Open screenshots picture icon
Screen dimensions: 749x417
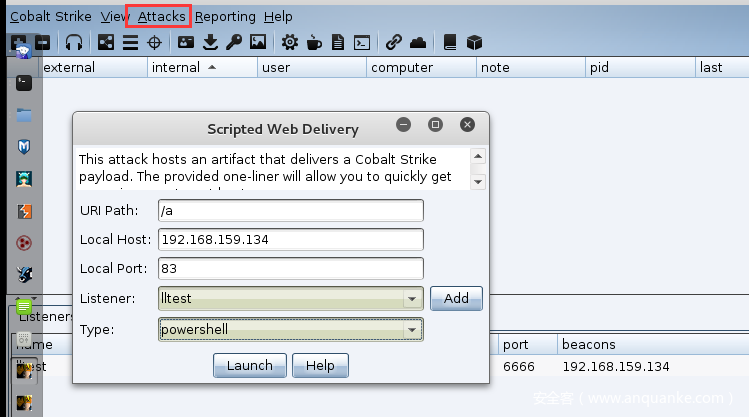pos(258,43)
